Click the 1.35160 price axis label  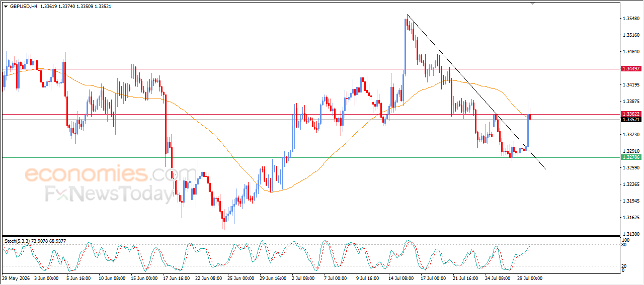click(631, 35)
